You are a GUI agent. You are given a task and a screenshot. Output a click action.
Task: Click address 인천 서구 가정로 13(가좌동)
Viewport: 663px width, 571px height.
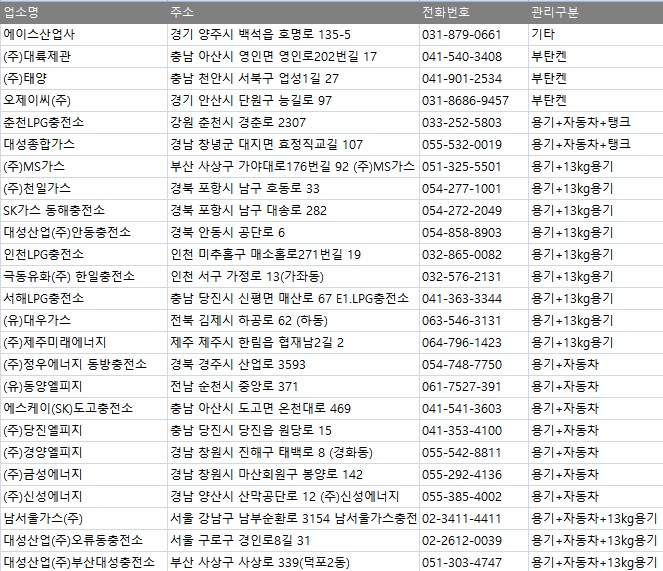click(247, 277)
